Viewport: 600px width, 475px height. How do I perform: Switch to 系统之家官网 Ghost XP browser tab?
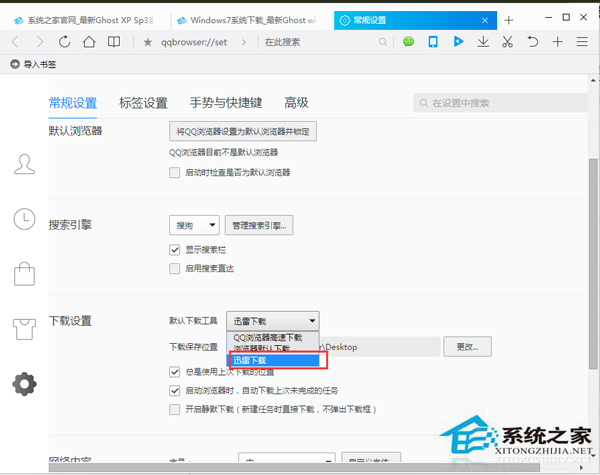point(85,20)
